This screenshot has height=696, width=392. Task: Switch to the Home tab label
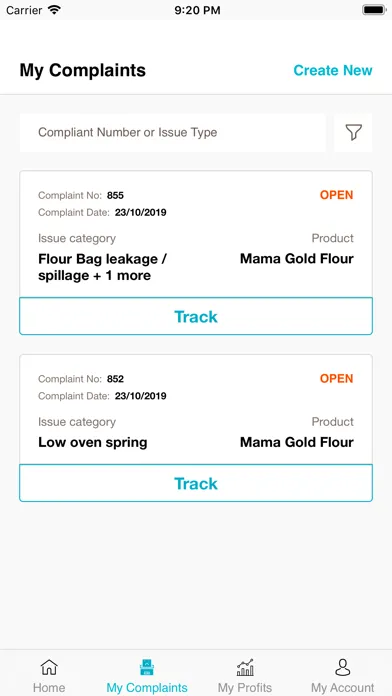click(x=49, y=688)
